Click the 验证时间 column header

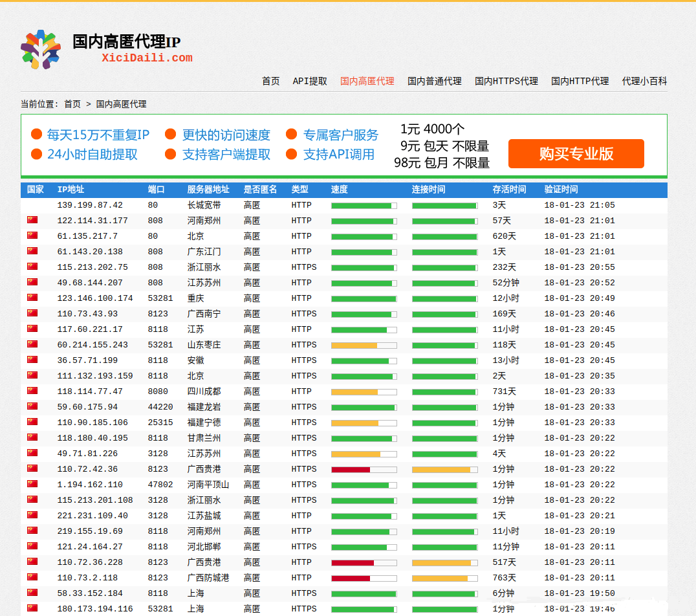[561, 190]
